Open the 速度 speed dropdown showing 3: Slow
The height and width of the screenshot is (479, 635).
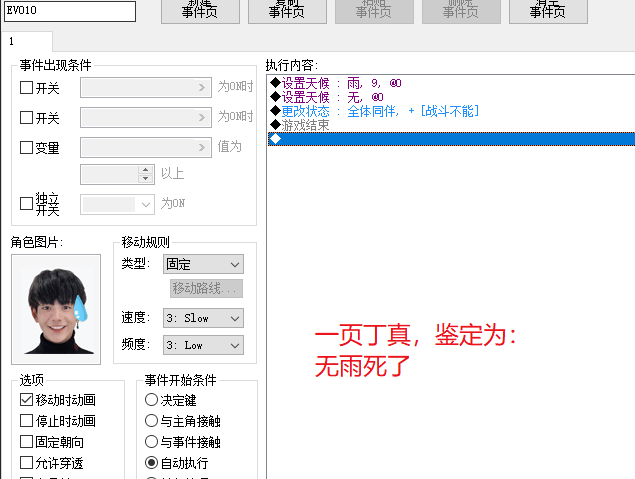coord(203,318)
